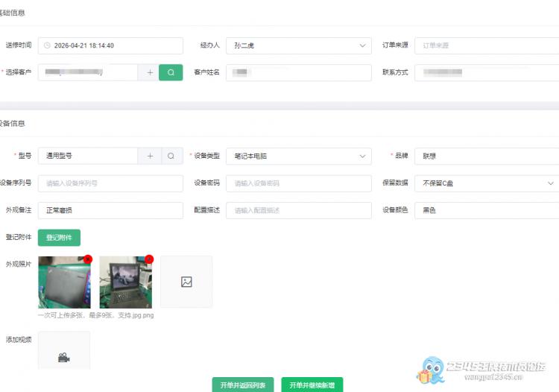Viewport: 559px width, 392px height.
Task: Click the plus icon to add customer
Action: 149,72
